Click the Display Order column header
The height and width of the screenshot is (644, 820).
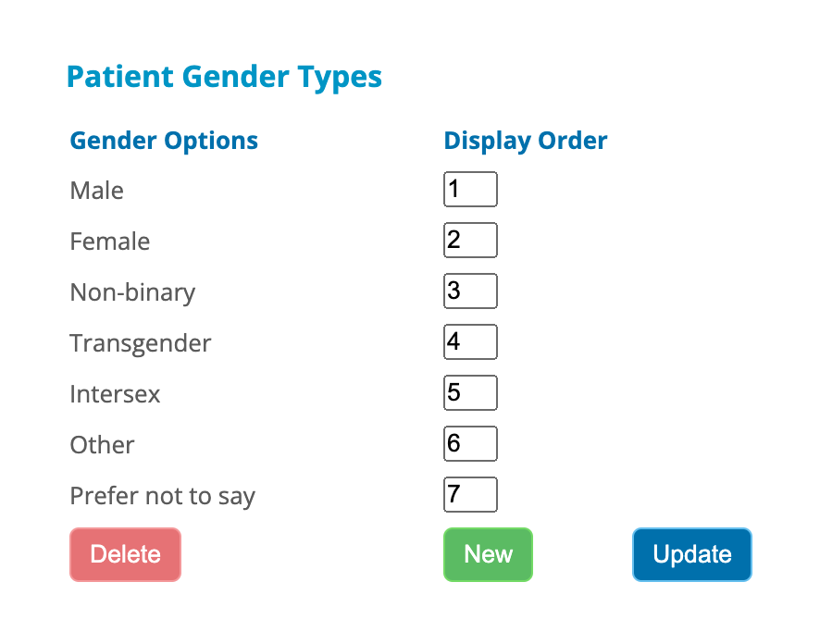525,142
